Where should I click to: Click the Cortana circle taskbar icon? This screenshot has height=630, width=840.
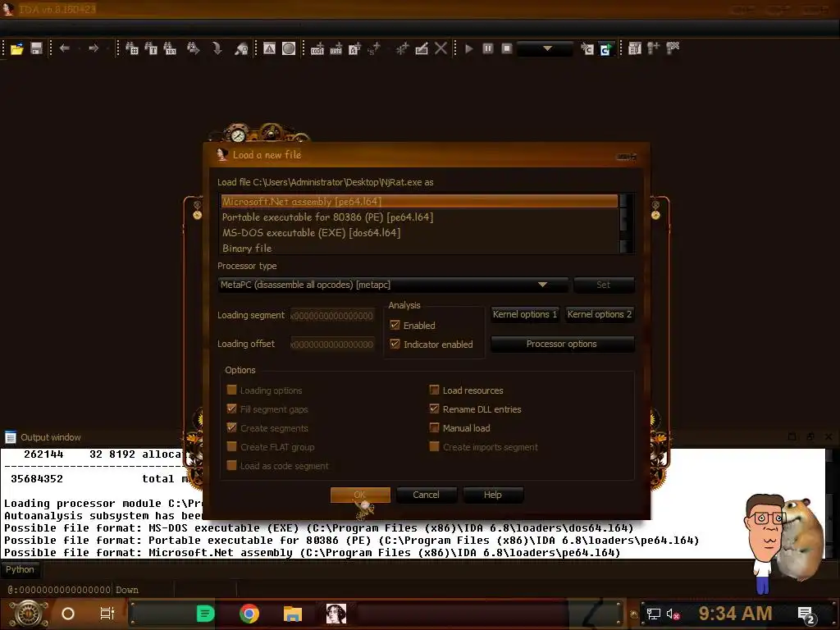pyautogui.click(x=68, y=614)
